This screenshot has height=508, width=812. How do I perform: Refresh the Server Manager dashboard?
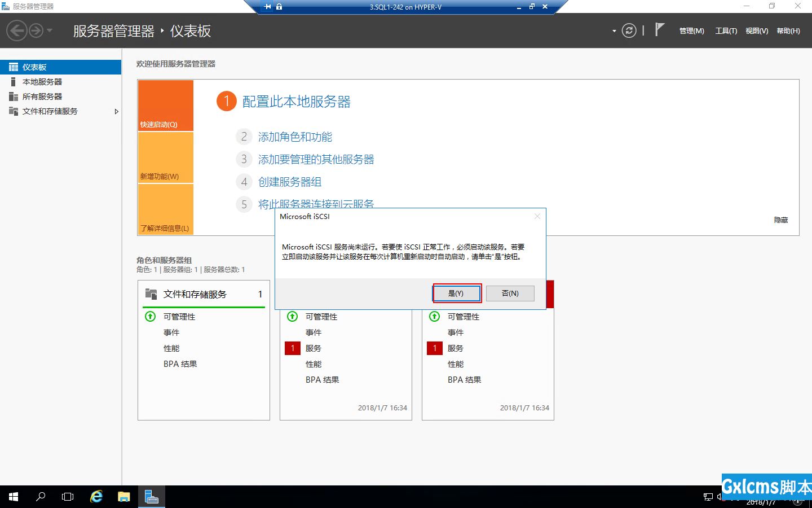click(x=629, y=30)
